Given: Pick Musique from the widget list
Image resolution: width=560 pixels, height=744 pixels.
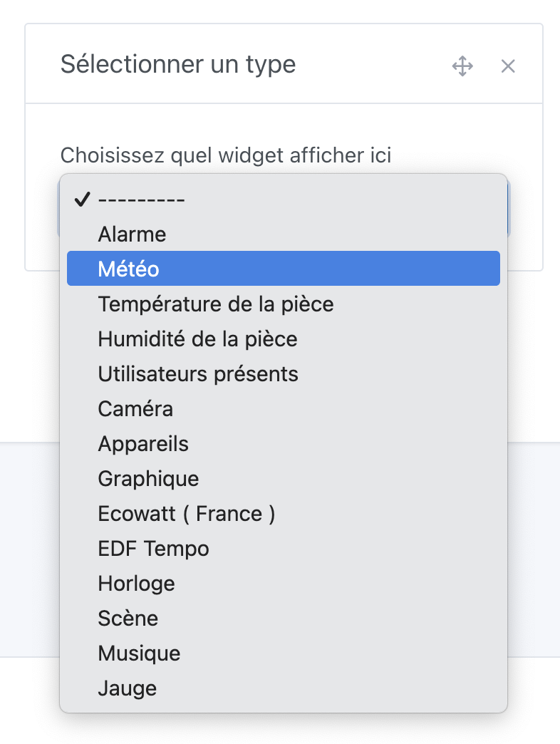Looking at the screenshot, I should click(x=139, y=653).
